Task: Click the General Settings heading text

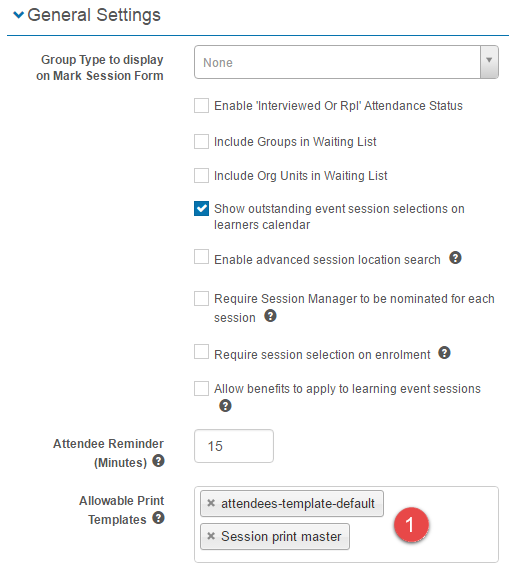Action: click(94, 15)
